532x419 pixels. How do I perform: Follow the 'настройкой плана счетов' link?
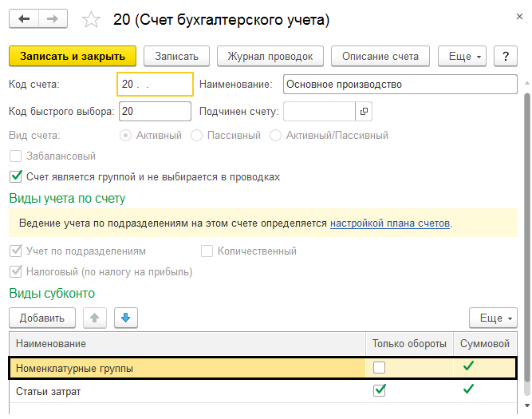pyautogui.click(x=390, y=223)
